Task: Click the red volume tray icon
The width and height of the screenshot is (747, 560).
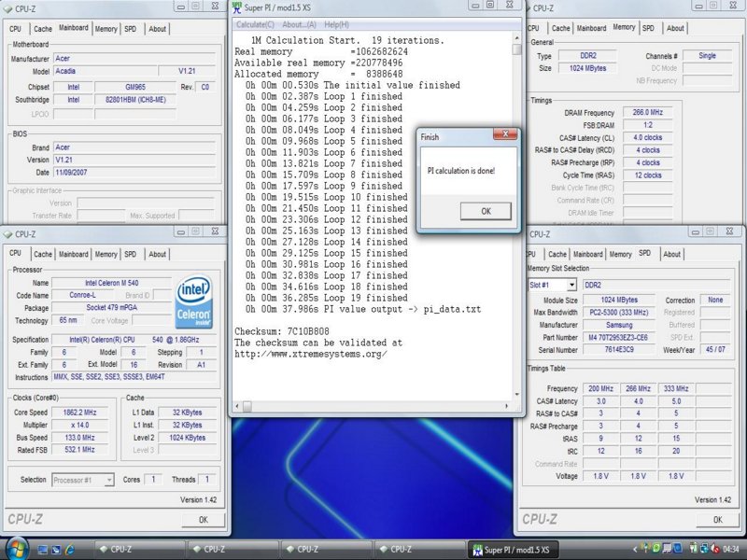Action: click(x=714, y=549)
